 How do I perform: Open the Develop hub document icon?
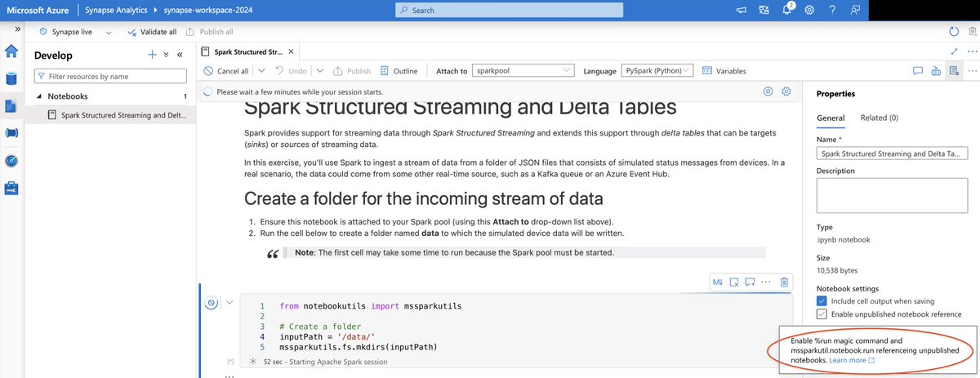[11, 105]
